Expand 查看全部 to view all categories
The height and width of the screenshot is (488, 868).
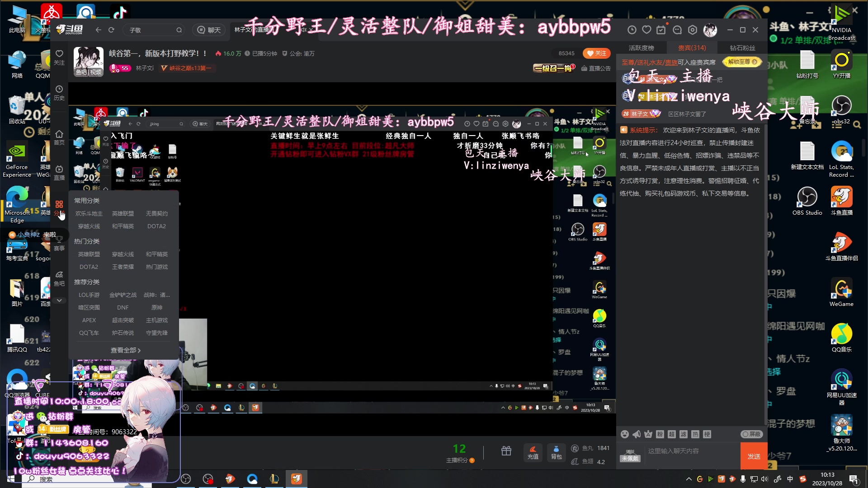point(126,350)
